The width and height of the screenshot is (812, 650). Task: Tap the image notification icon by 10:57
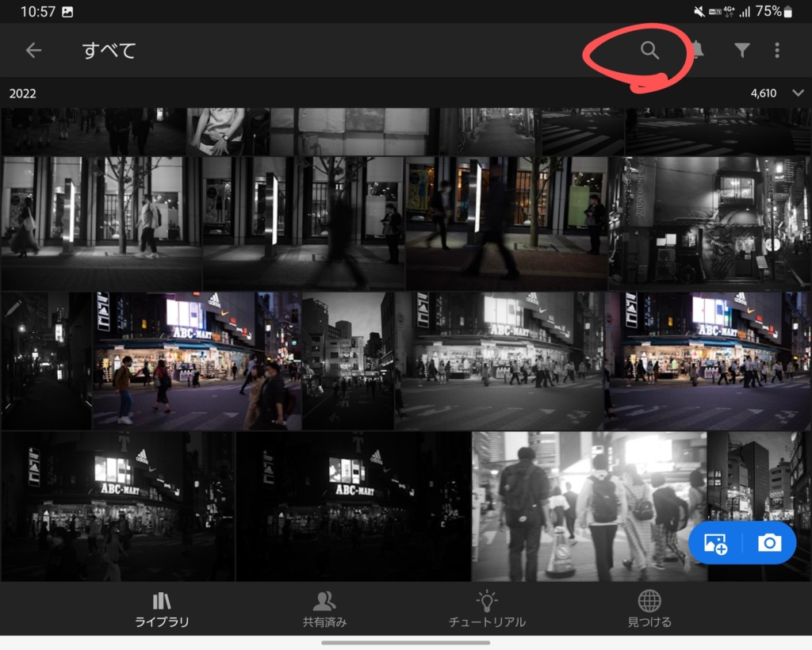[67, 11]
